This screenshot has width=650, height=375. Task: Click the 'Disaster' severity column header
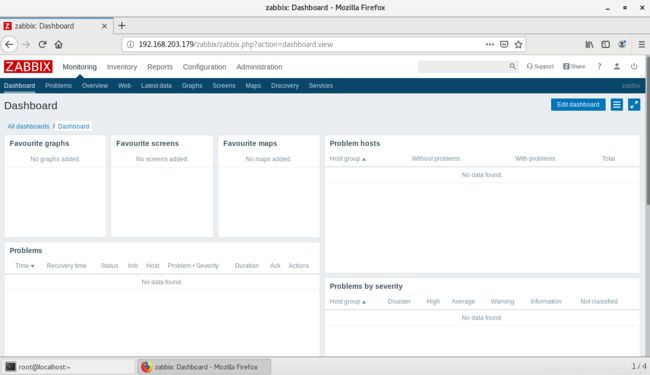click(399, 302)
